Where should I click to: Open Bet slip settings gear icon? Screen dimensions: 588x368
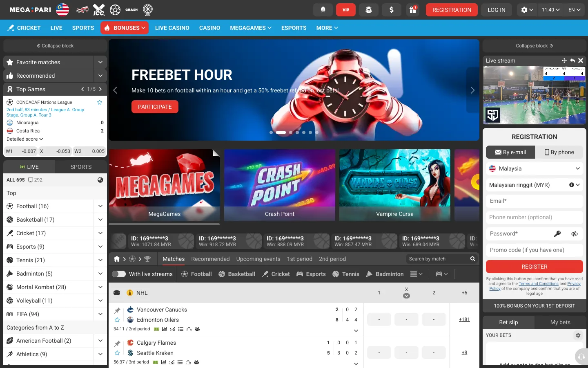click(578, 335)
